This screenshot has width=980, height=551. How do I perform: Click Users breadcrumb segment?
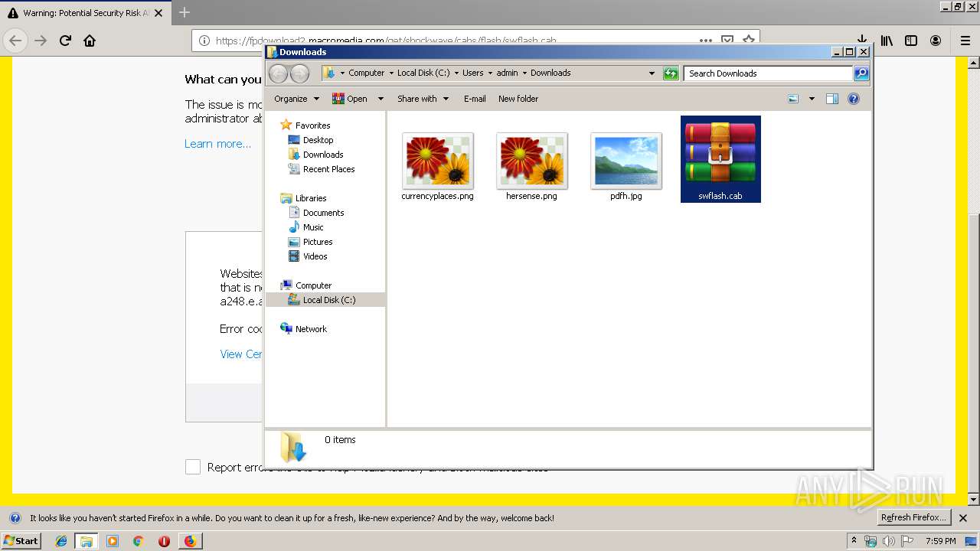pyautogui.click(x=472, y=73)
